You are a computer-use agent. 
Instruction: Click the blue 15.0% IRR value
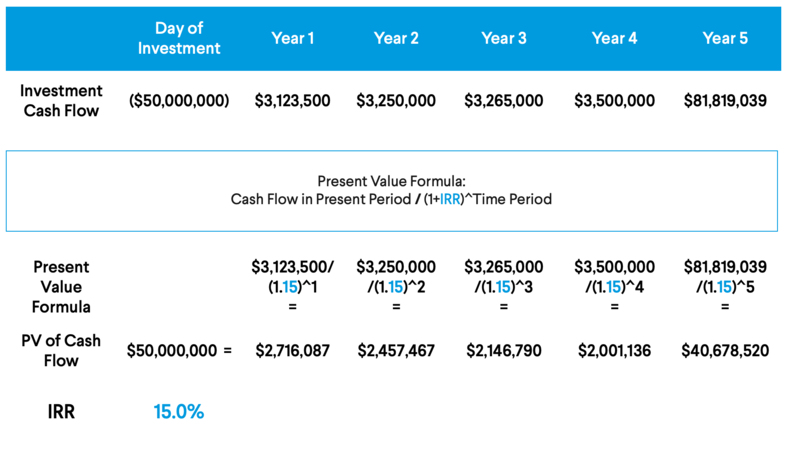[x=179, y=412]
